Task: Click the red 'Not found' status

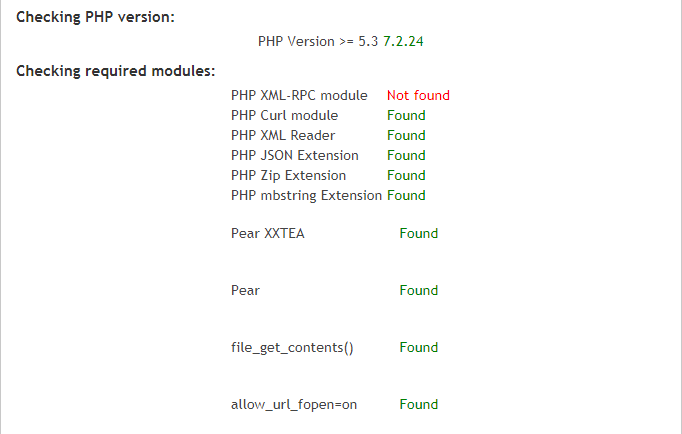Action: (418, 96)
